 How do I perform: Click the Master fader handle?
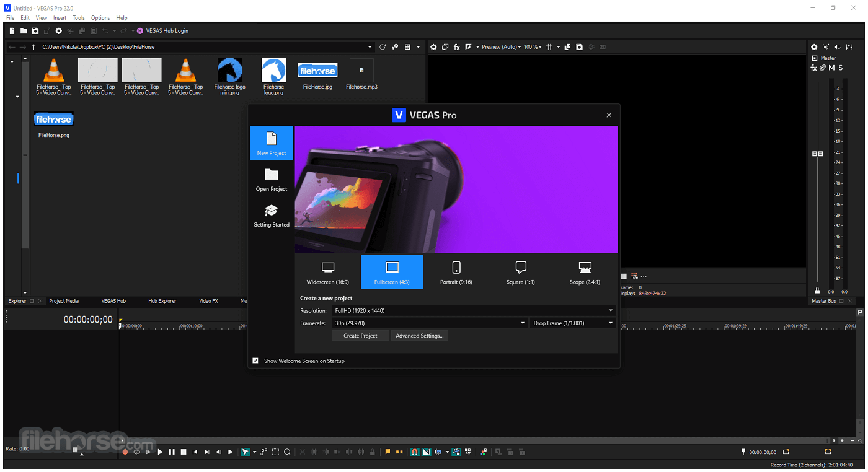pos(817,154)
